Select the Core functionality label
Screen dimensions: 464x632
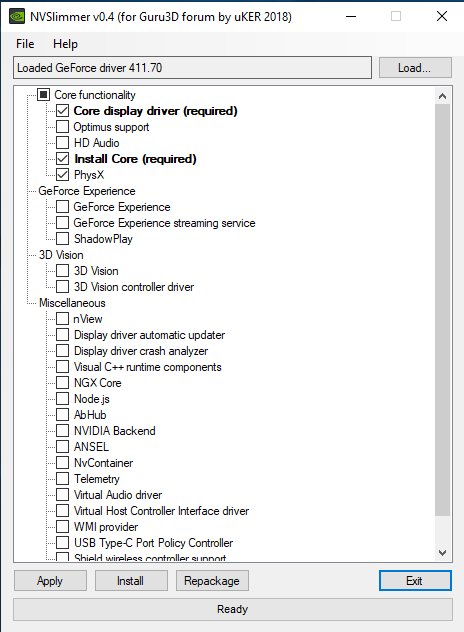pyautogui.click(x=95, y=95)
